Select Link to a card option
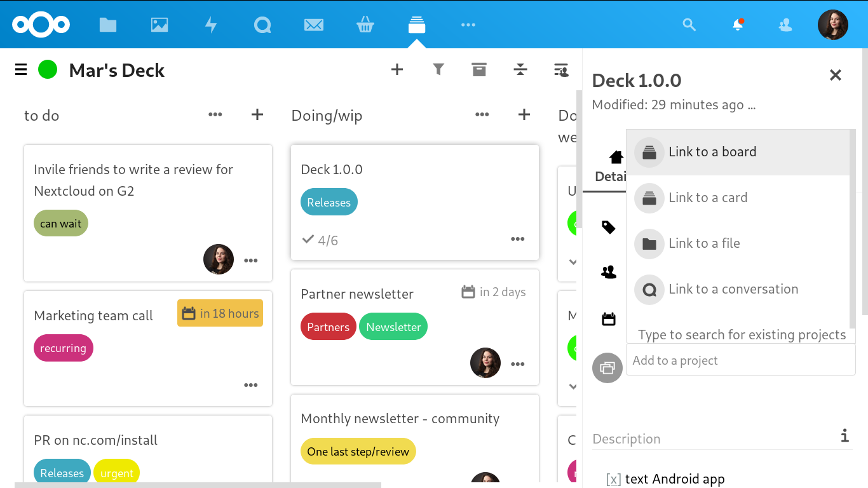868x488 pixels. click(x=738, y=198)
